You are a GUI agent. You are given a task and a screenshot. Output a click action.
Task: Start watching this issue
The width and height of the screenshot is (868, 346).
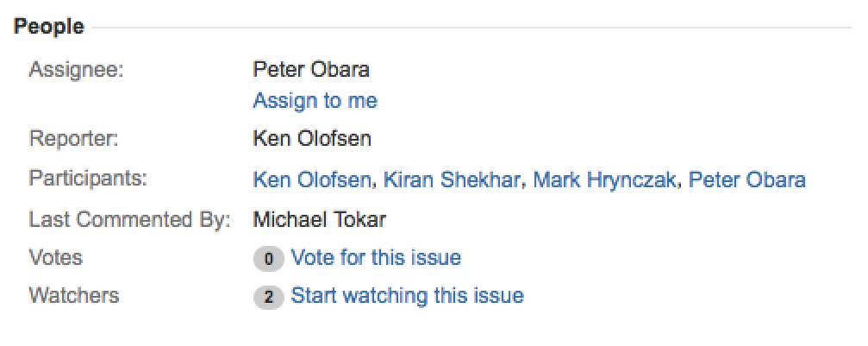407,296
